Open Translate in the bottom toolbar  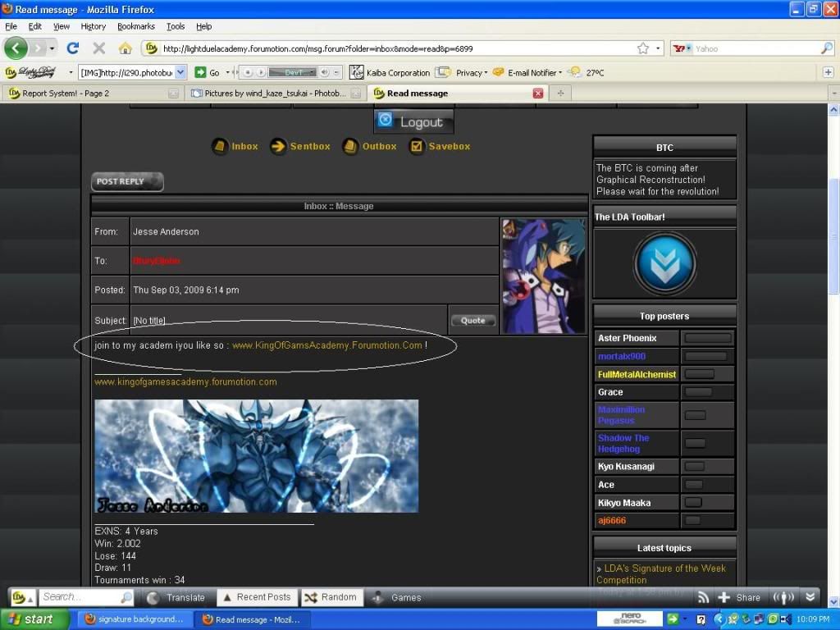[x=176, y=597]
